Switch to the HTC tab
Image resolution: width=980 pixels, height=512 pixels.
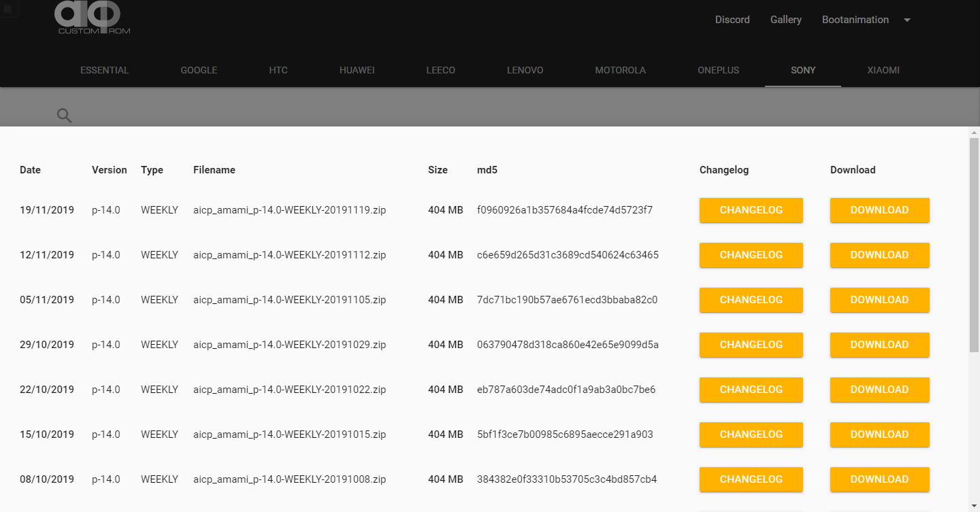pos(278,70)
